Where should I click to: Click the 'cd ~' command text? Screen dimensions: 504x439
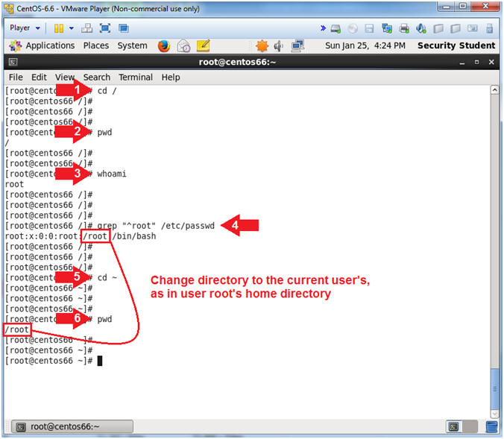tap(107, 278)
